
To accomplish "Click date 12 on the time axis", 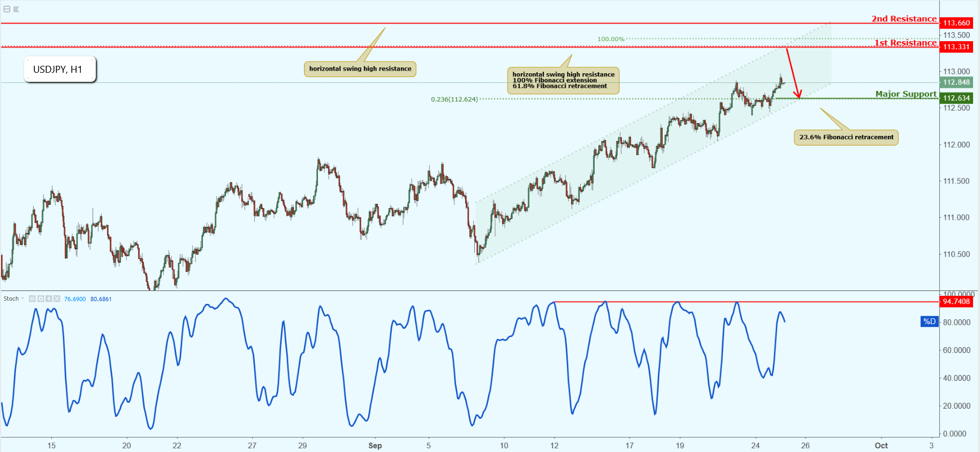I will point(554,446).
